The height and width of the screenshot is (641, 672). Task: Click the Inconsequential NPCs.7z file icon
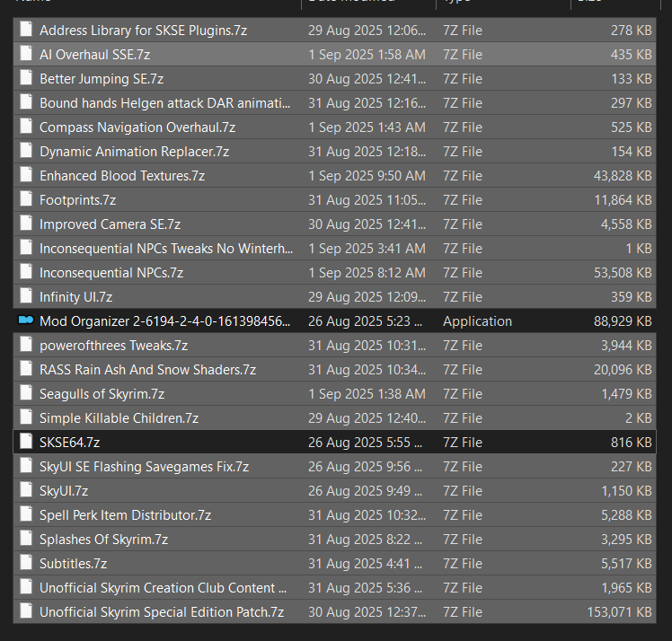click(26, 272)
